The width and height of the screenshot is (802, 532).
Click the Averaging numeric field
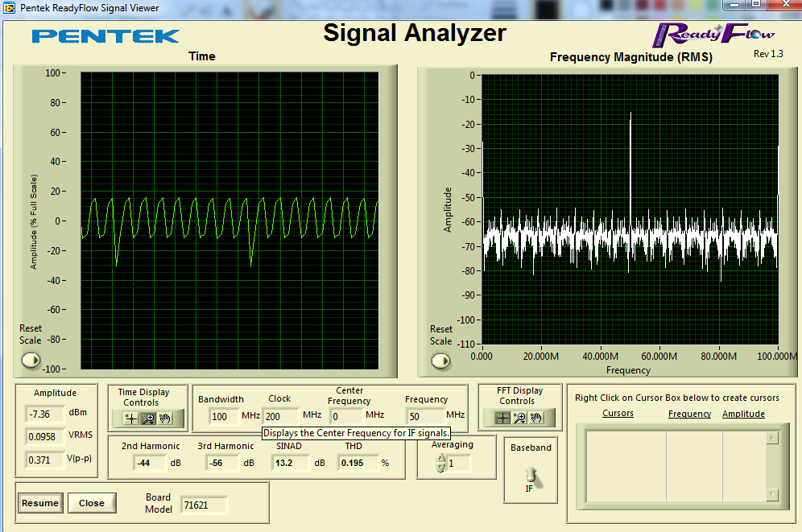tap(459, 464)
